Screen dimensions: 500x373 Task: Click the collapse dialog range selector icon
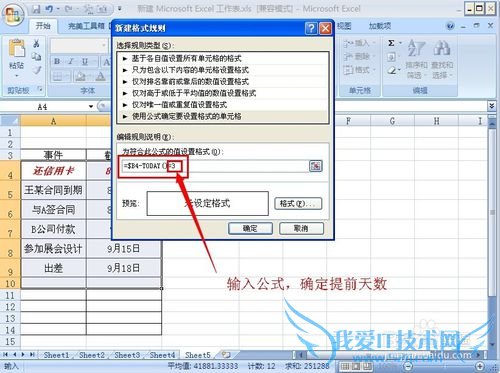[x=316, y=166]
